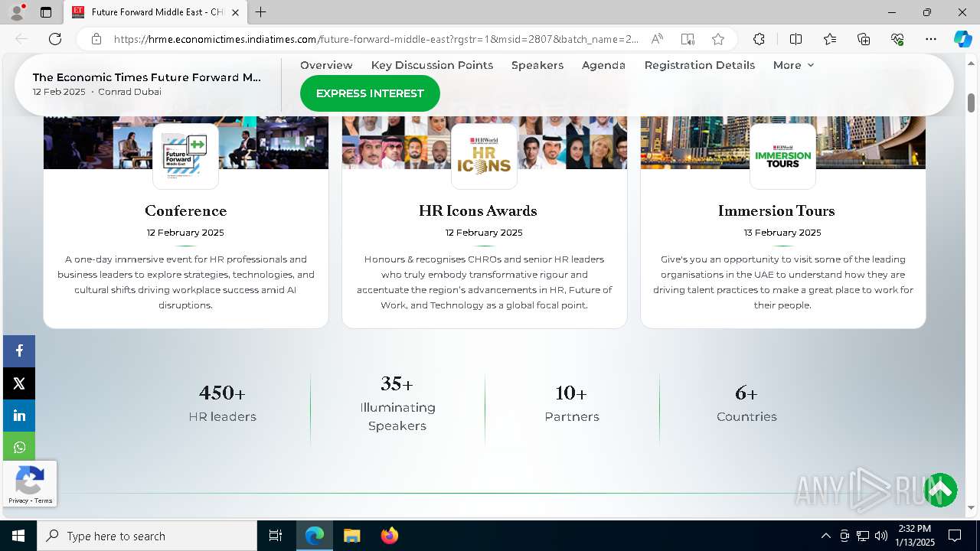This screenshot has width=980, height=551.
Task: Select the Immersion Tours title
Action: pyautogui.click(x=776, y=210)
